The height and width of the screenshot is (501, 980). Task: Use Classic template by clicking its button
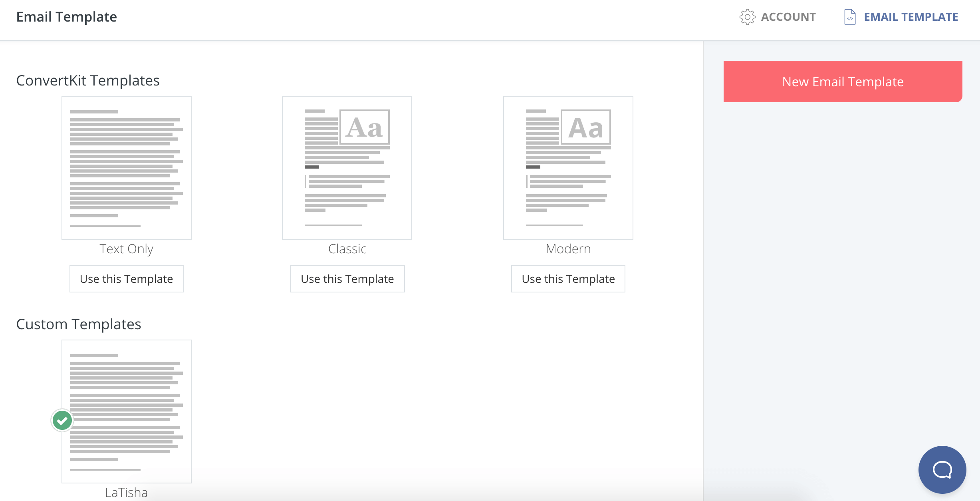point(347,278)
